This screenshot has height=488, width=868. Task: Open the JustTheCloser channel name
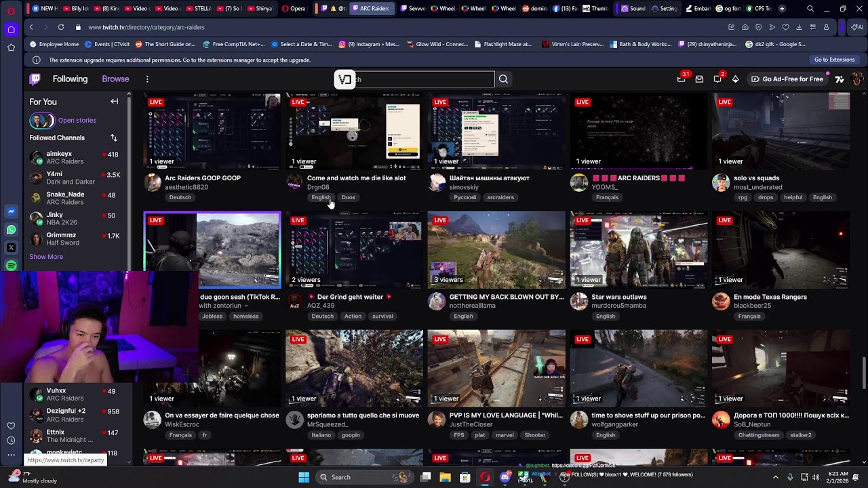pyautogui.click(x=471, y=424)
